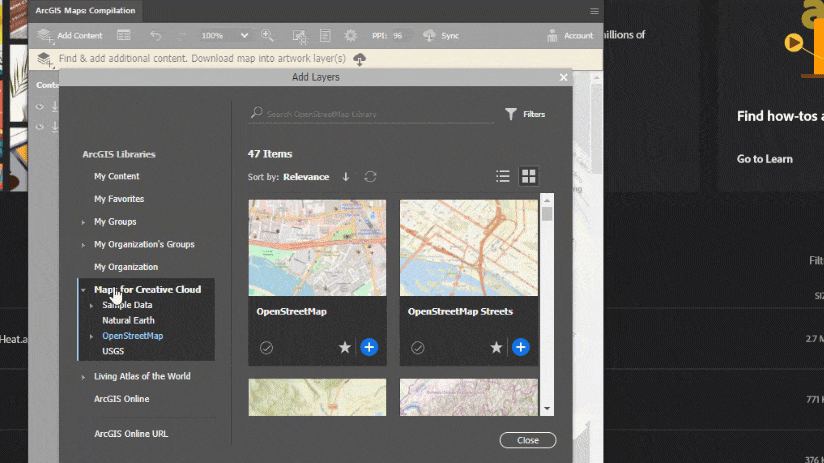Toggle the OpenStreetMap card's checkmark
Screen dimensions: 824x463
[x=266, y=347]
